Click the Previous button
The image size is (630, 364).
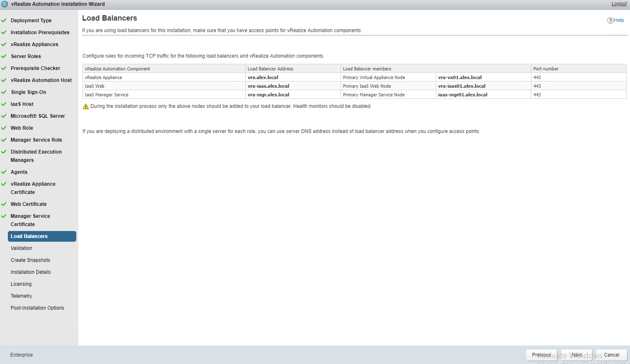click(541, 355)
